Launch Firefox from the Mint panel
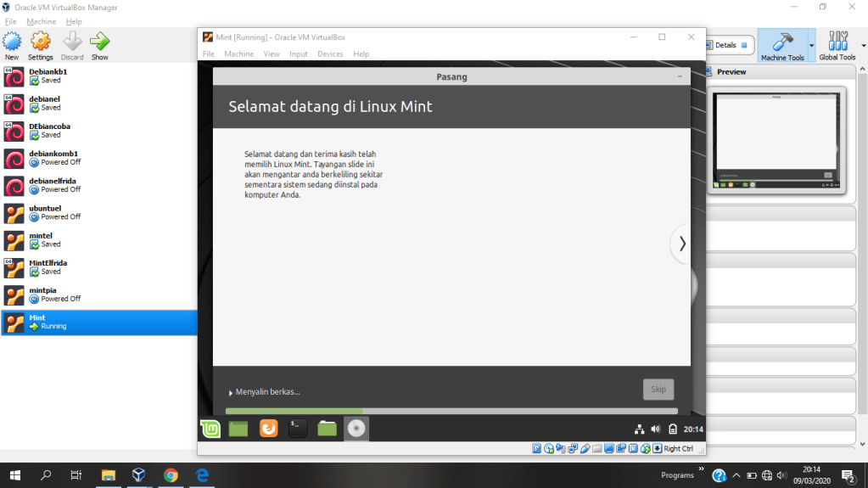This screenshot has height=488, width=868. [x=268, y=429]
